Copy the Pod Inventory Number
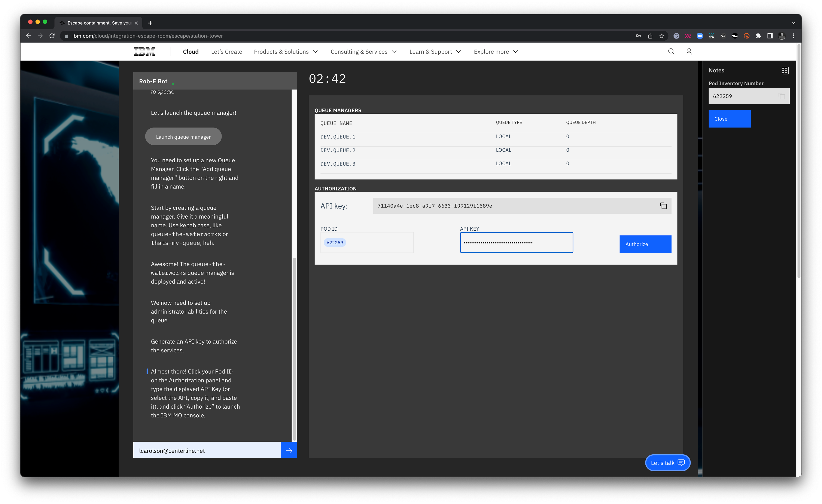Image resolution: width=822 pixels, height=504 pixels. [x=782, y=96]
